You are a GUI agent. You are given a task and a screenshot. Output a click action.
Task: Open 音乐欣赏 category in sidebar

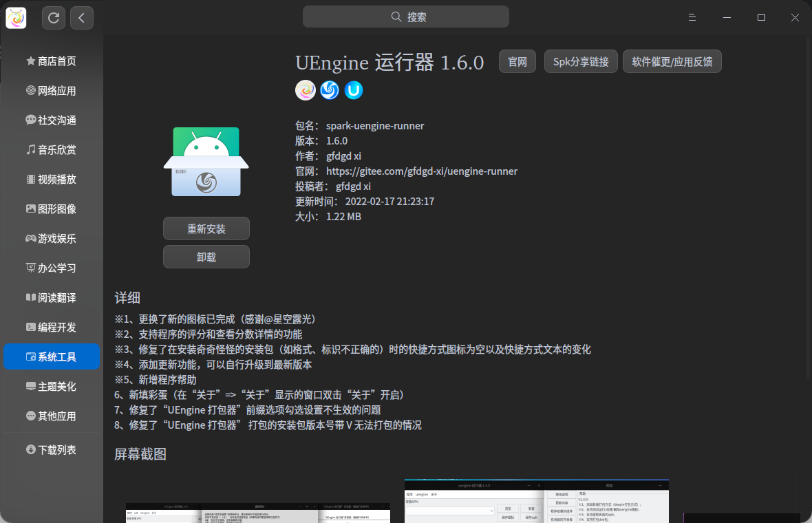[52, 149]
